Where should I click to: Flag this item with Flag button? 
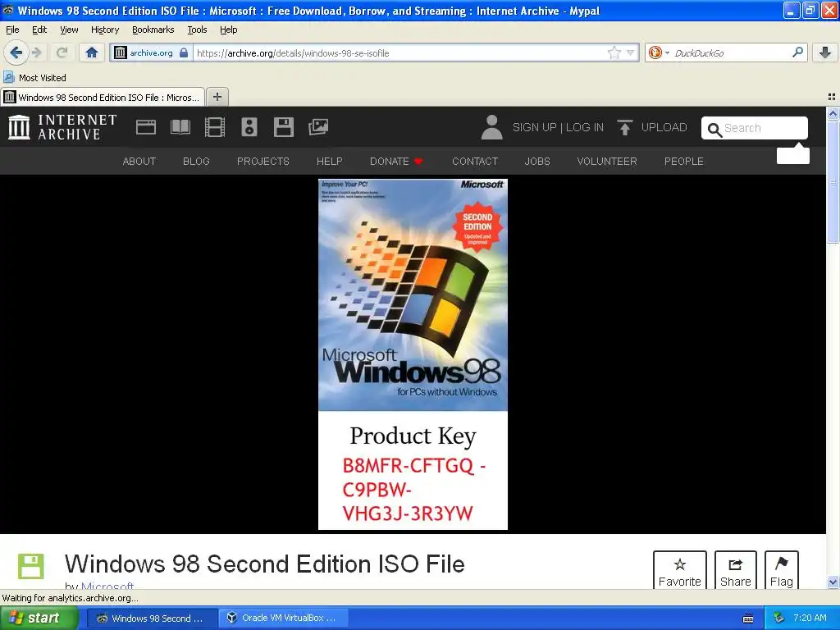(782, 571)
